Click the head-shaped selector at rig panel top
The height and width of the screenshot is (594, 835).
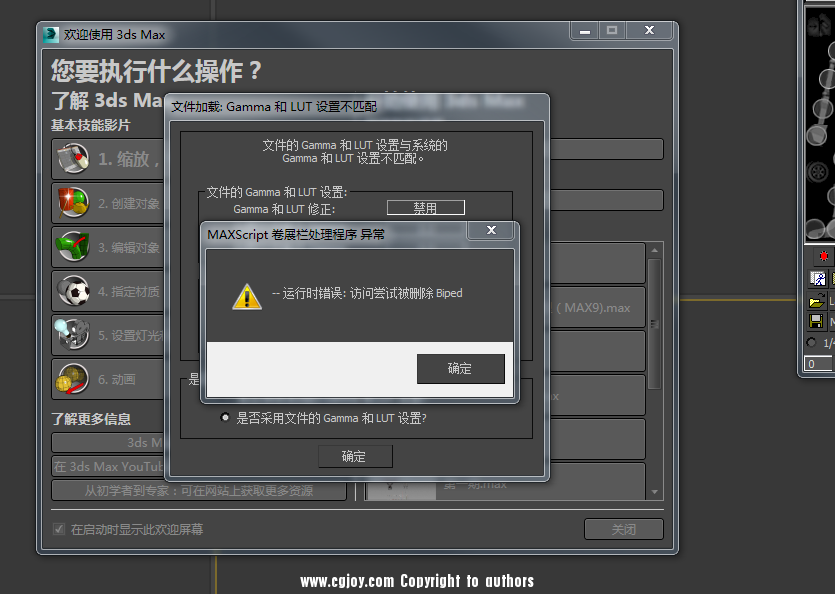point(817,26)
